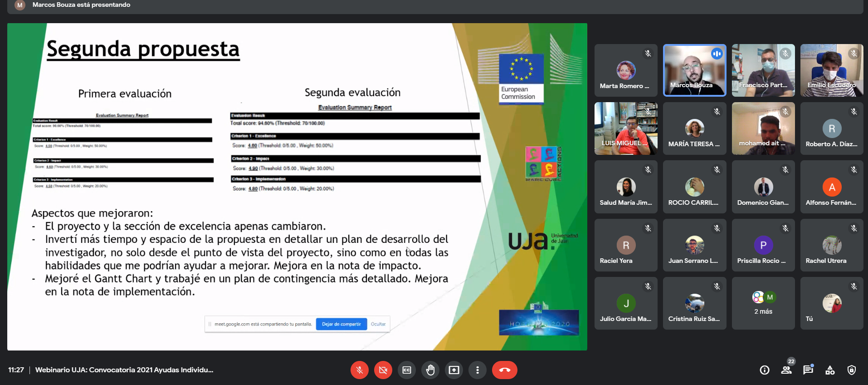
Task: Click Ocultar to hide sharing bar
Action: point(378,324)
